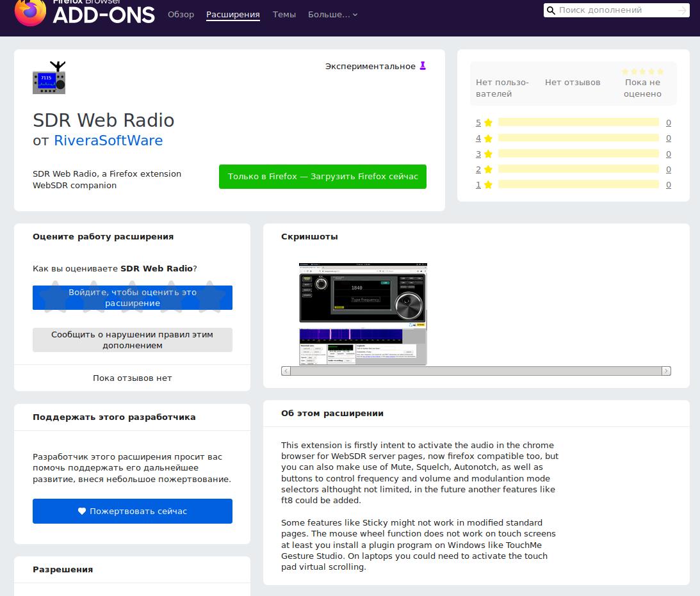This screenshot has width=700, height=596.
Task: Click screenshots scrollbar left arrow
Action: [x=286, y=371]
